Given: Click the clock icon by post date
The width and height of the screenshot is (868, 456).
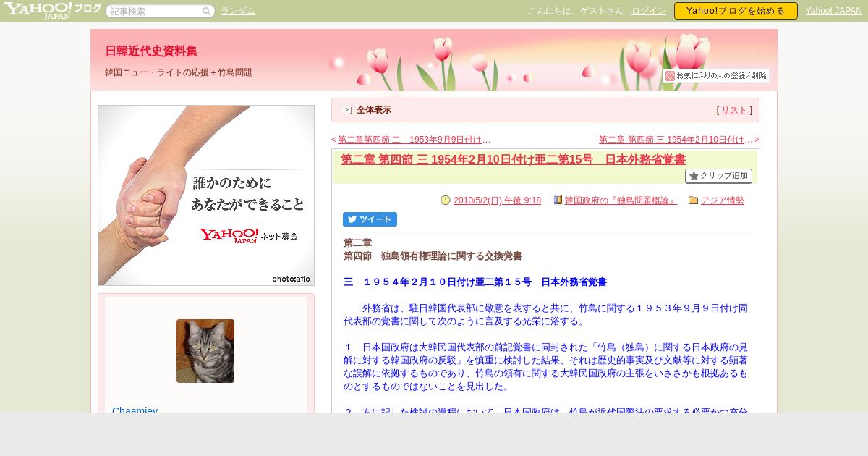Looking at the screenshot, I should click(x=446, y=200).
